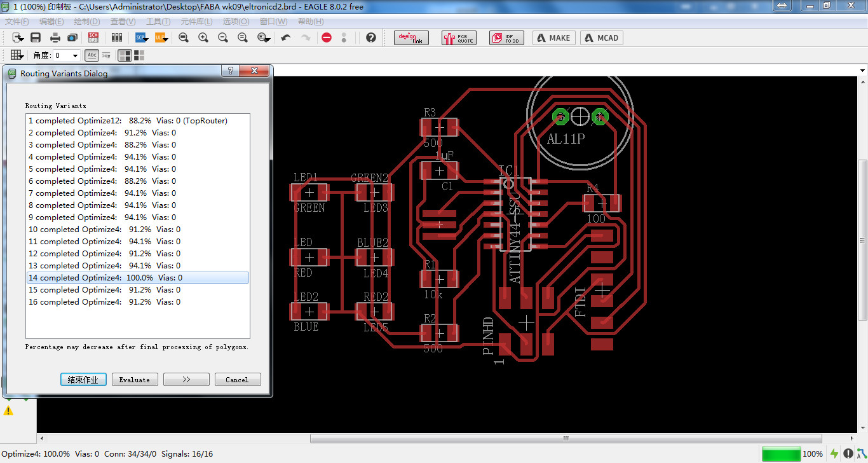Click the IDF to 3D button
The height and width of the screenshot is (463, 868).
pos(506,38)
